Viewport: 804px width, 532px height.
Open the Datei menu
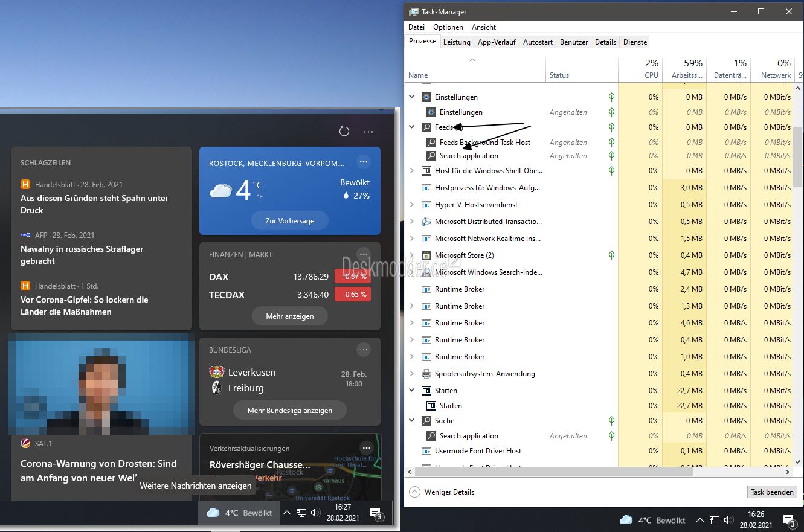416,27
